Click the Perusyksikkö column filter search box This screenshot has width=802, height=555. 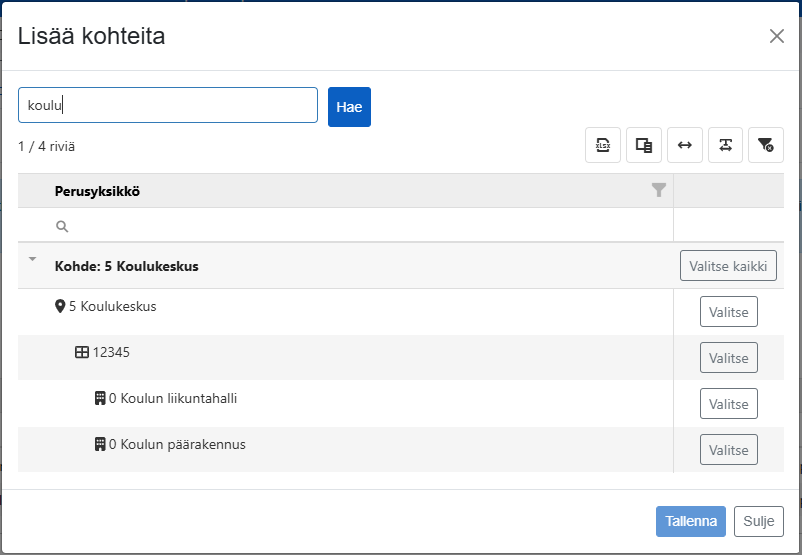(x=345, y=226)
